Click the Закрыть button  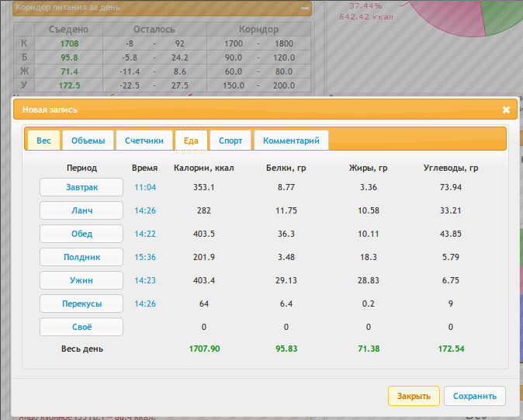click(414, 396)
